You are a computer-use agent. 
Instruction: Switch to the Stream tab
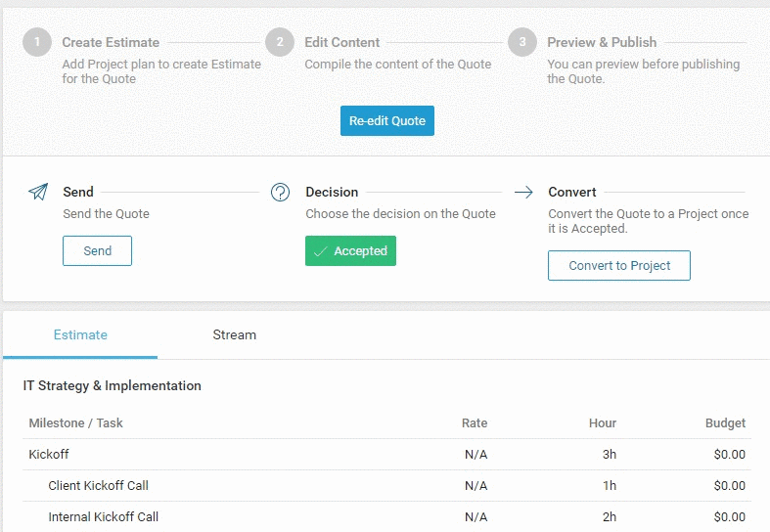click(235, 334)
